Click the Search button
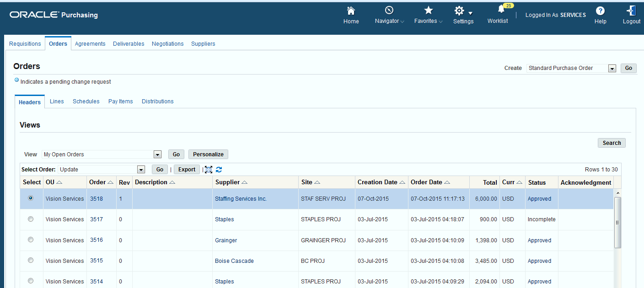Viewport: 644px width, 288px height. (612, 143)
